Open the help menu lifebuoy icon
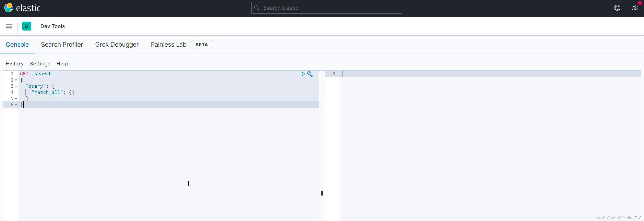This screenshot has height=221, width=644. 617,8
